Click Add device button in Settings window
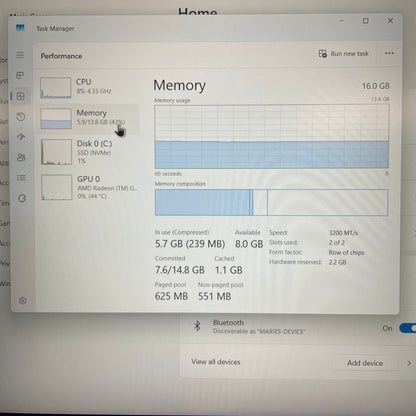This screenshot has width=416, height=416. 365,363
